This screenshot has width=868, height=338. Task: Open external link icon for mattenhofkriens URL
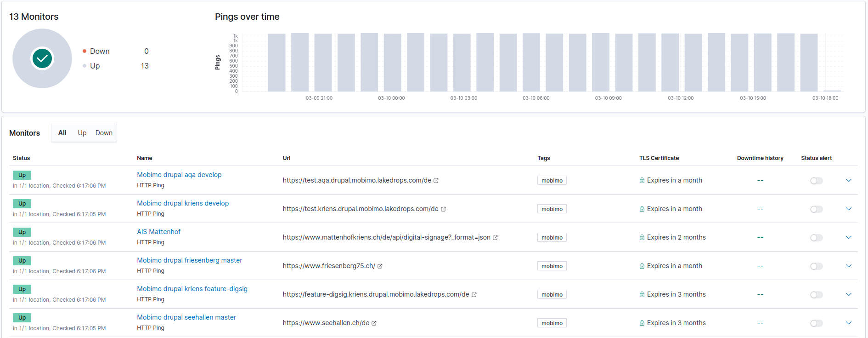pos(495,238)
